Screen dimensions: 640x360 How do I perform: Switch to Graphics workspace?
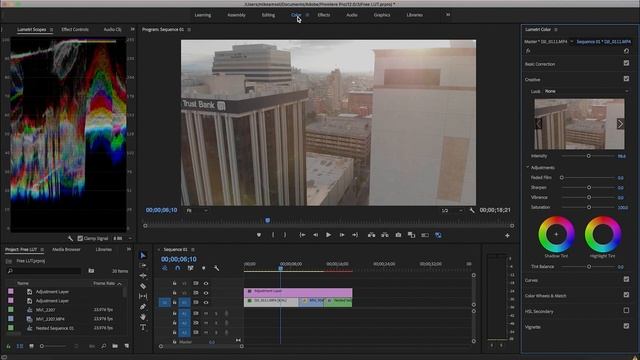click(x=382, y=15)
